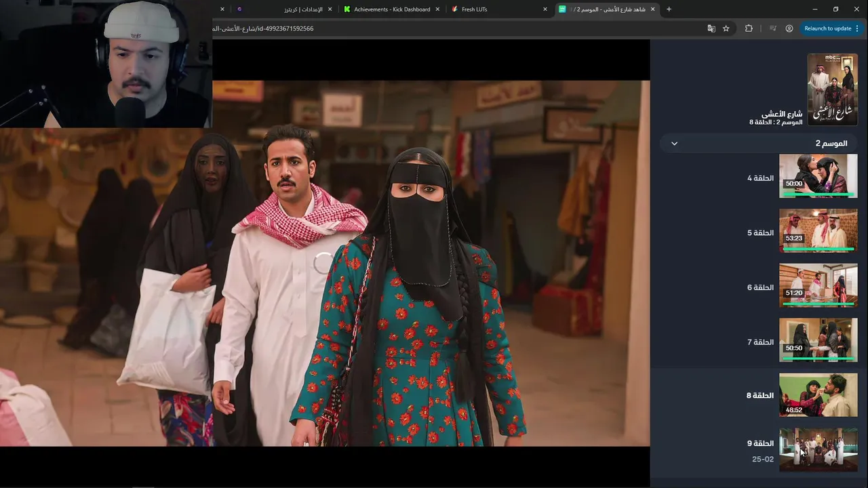Click the video player area
This screenshot has height=488, width=868.
(325, 263)
